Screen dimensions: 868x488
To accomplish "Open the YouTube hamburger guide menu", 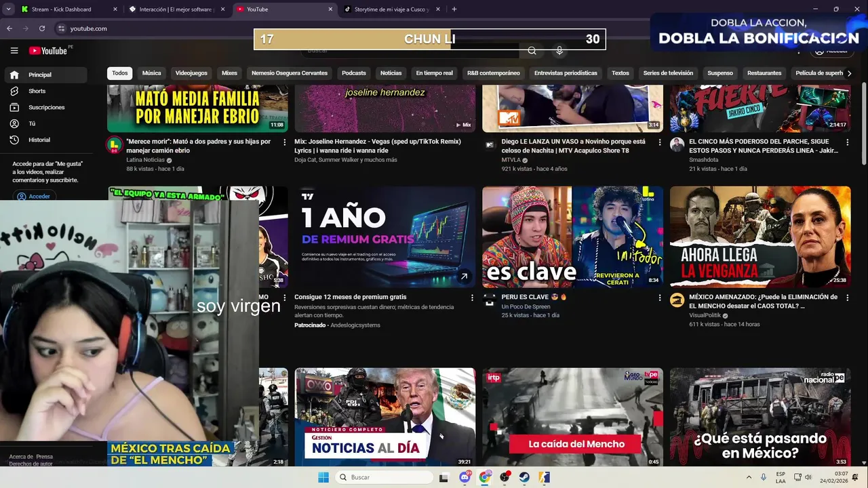I will [x=14, y=51].
